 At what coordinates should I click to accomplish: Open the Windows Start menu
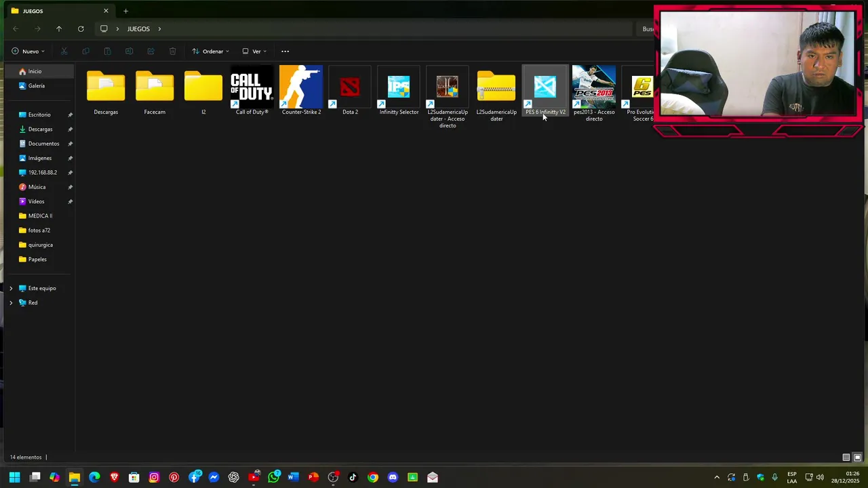tap(15, 477)
